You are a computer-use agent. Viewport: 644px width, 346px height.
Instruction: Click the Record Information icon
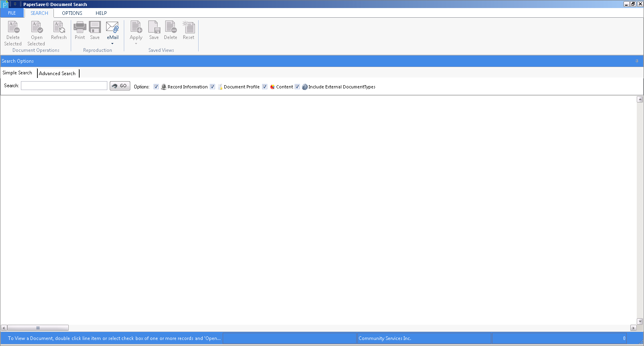pos(164,87)
